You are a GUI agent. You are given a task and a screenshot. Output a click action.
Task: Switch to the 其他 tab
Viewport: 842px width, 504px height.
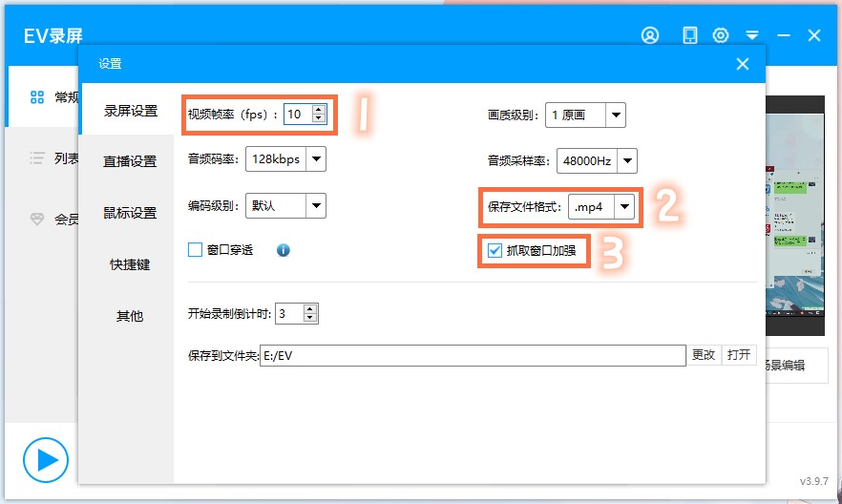[130, 316]
